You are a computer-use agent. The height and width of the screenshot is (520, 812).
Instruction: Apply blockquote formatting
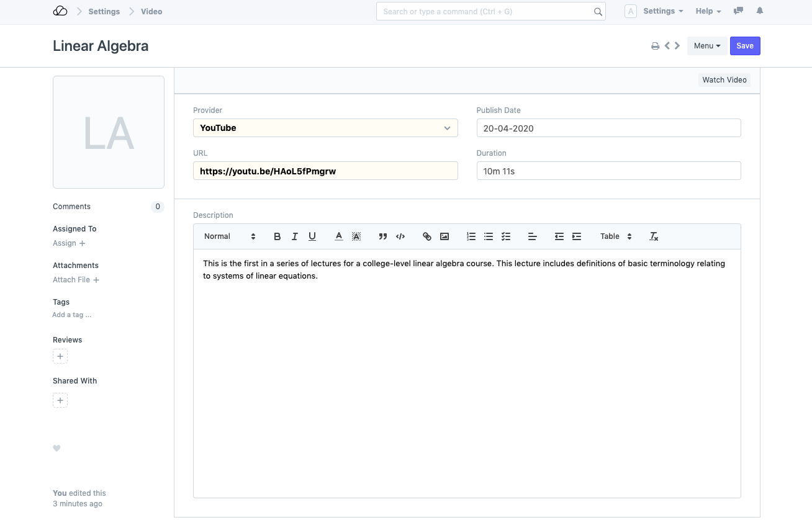[383, 236]
